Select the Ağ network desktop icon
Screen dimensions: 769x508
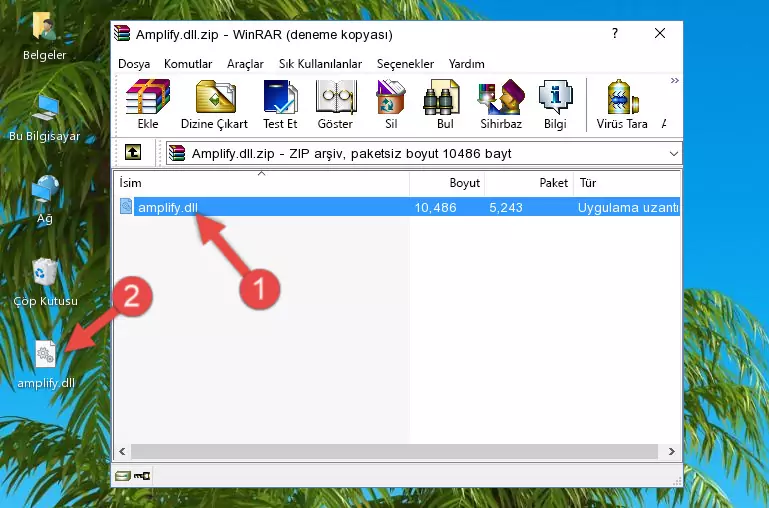pyautogui.click(x=45, y=200)
